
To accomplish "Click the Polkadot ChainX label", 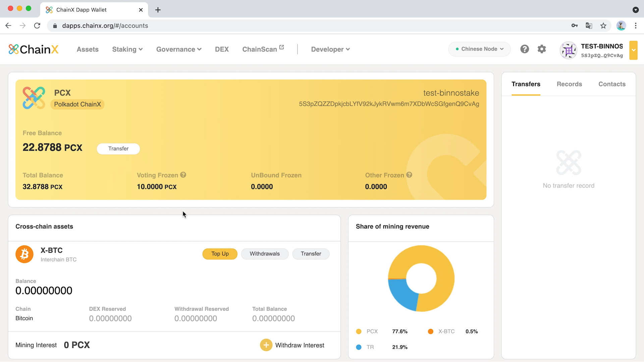I will coord(77,104).
